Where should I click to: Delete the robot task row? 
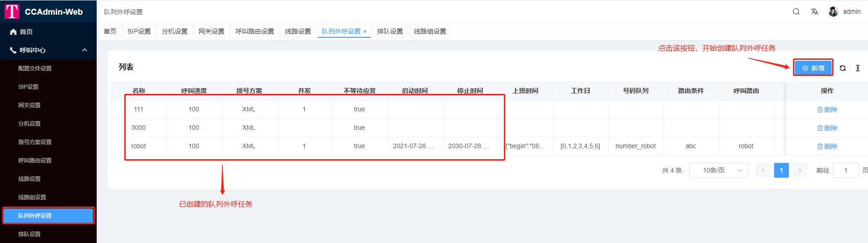point(827,146)
